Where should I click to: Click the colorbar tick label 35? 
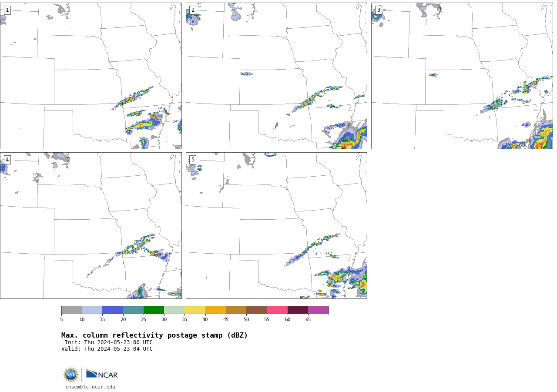pos(185,320)
